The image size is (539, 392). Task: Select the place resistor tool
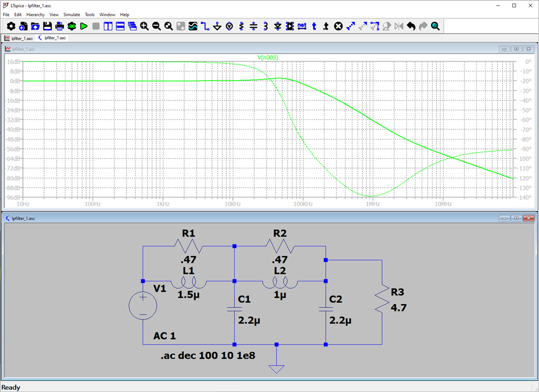[x=241, y=26]
